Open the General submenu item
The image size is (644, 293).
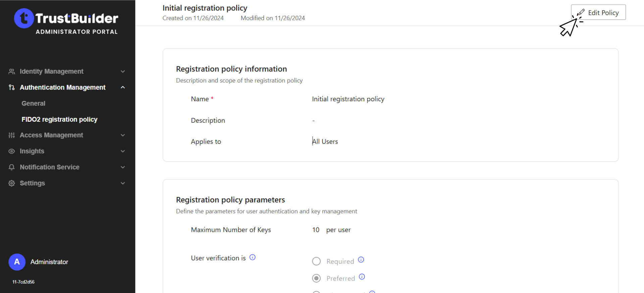pyautogui.click(x=34, y=104)
